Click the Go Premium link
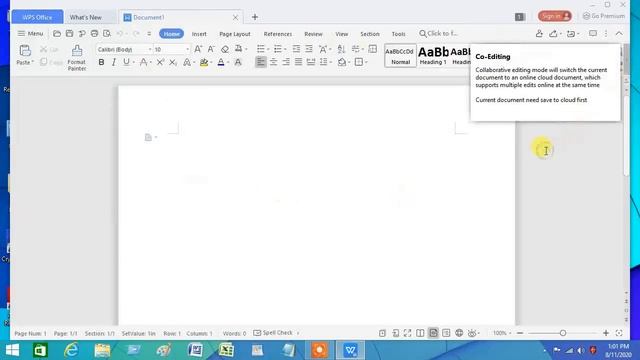 pyautogui.click(x=604, y=16)
